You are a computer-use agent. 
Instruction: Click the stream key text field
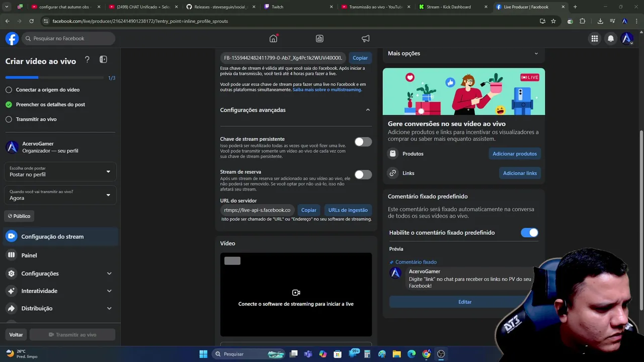tap(283, 58)
